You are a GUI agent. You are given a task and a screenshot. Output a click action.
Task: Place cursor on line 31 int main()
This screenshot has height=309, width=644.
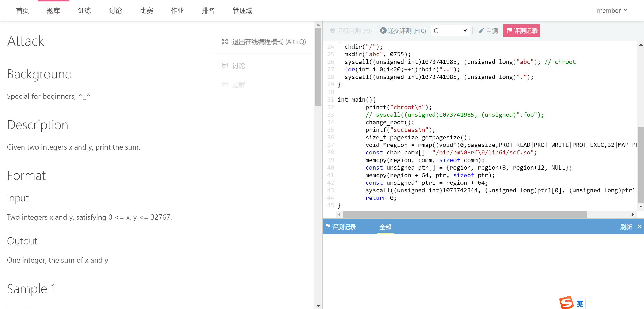click(357, 100)
